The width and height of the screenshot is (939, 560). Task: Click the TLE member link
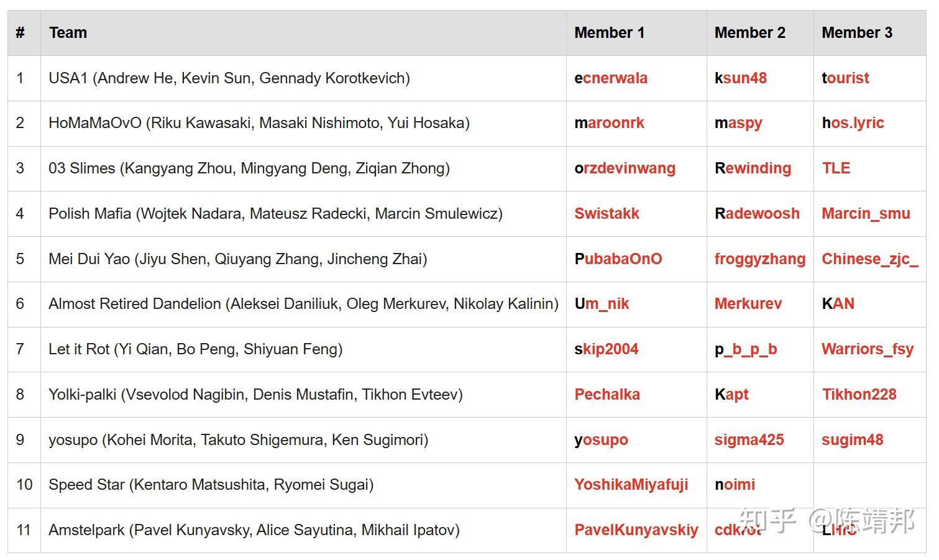point(836,168)
